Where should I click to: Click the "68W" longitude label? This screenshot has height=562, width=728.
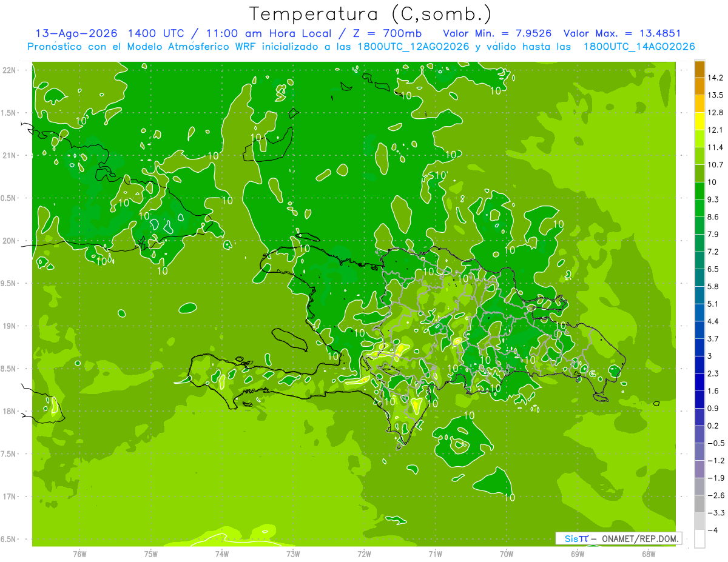648,554
